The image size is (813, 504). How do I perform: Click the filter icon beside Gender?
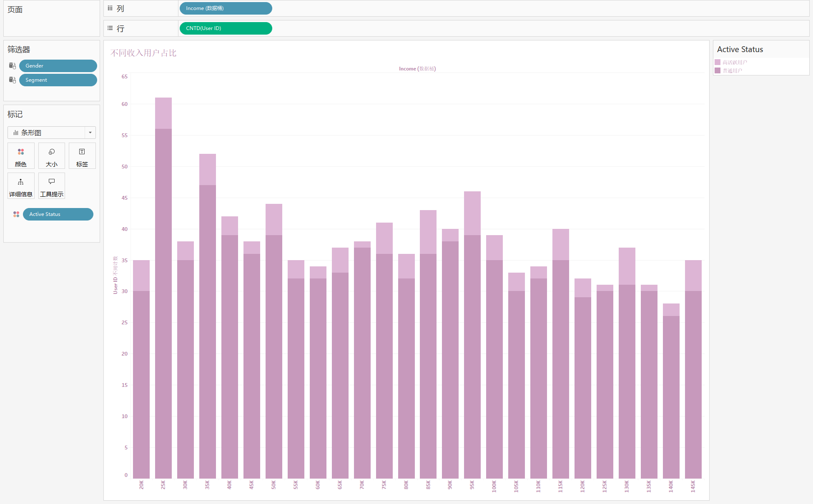pos(13,66)
